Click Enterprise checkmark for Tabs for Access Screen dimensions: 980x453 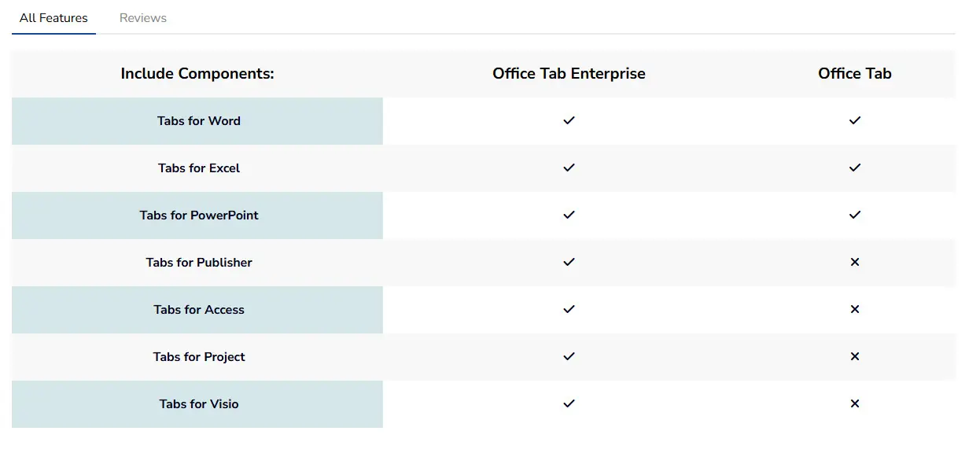569,310
